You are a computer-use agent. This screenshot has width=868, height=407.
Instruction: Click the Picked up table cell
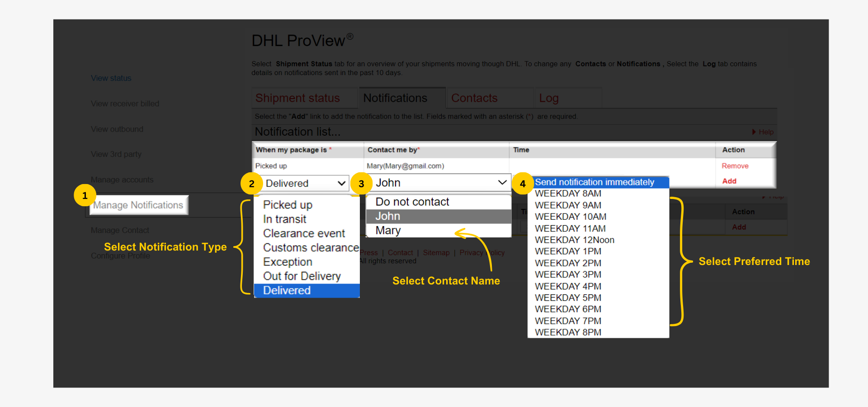point(271,166)
